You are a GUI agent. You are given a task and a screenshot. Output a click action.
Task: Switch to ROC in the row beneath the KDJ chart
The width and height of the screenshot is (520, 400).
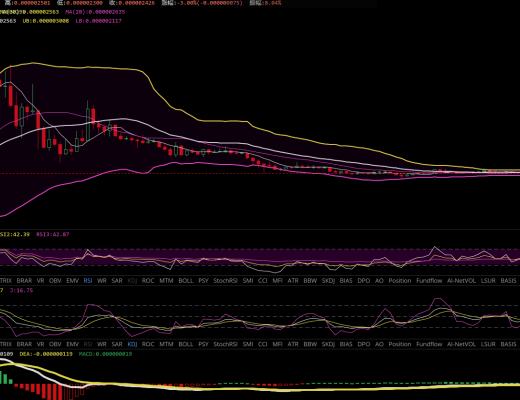pos(148,344)
